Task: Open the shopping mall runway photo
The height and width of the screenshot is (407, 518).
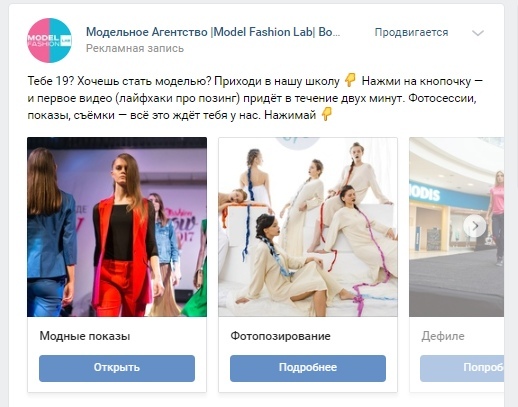Action: coord(456,227)
